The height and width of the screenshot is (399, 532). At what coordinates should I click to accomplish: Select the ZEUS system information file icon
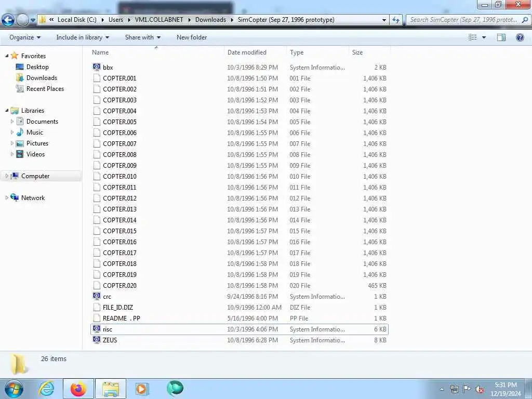[97, 340]
